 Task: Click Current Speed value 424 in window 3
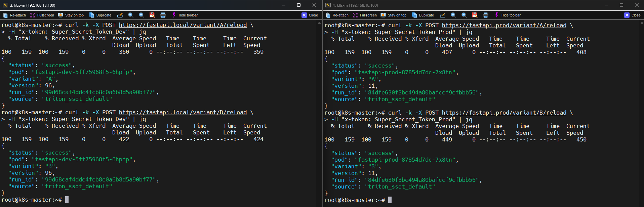[x=258, y=139]
